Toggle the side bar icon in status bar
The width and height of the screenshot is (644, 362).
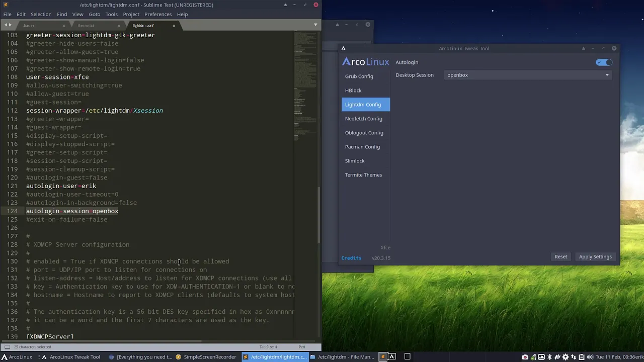coord(7,347)
